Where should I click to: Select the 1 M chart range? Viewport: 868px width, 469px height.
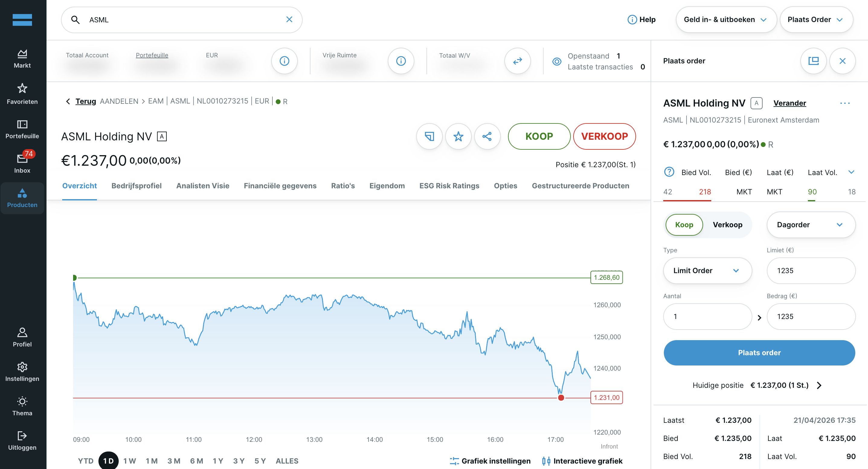point(152,461)
